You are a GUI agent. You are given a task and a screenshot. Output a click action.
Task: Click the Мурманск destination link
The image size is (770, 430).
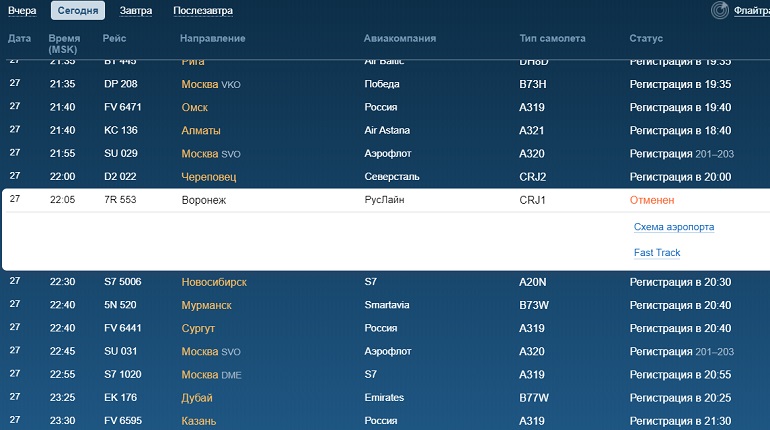206,305
